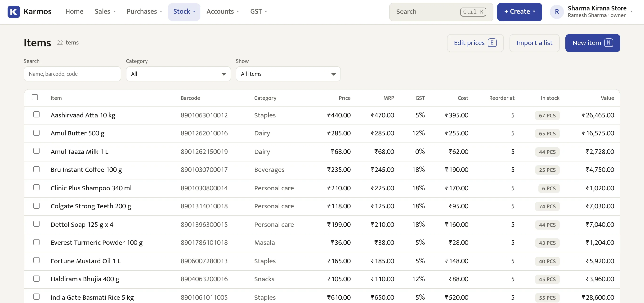Click the R user avatar
This screenshot has width=644, height=303.
557,12
